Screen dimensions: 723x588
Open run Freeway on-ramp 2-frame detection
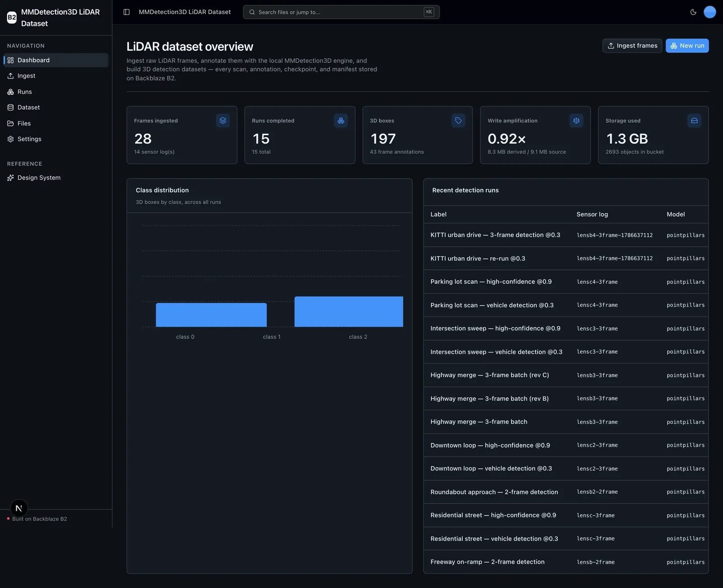487,562
